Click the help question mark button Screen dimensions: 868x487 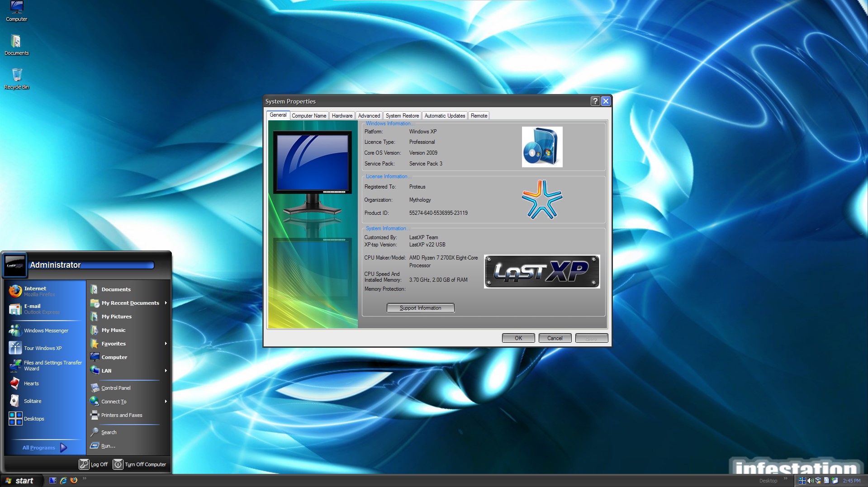595,101
